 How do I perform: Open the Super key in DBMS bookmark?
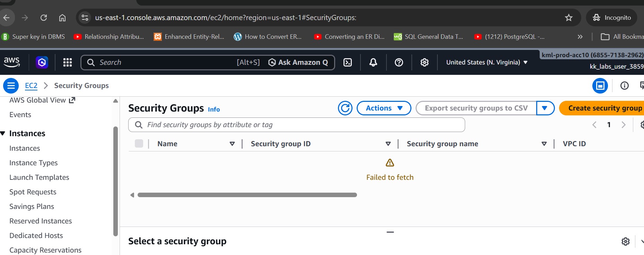(x=33, y=37)
